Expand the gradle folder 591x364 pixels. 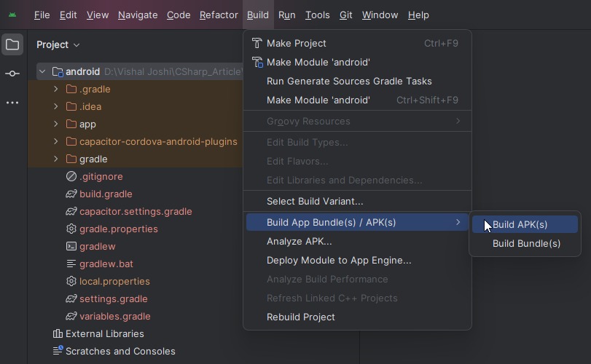(56, 159)
